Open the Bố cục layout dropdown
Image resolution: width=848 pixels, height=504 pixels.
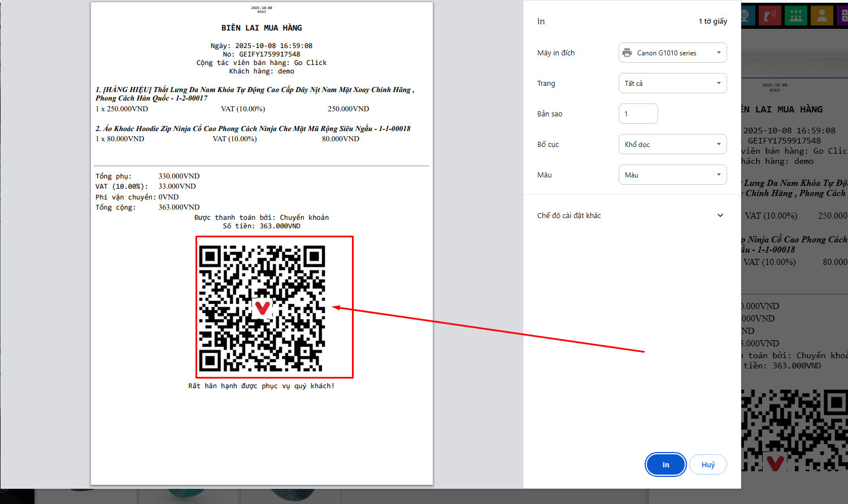pyautogui.click(x=672, y=145)
